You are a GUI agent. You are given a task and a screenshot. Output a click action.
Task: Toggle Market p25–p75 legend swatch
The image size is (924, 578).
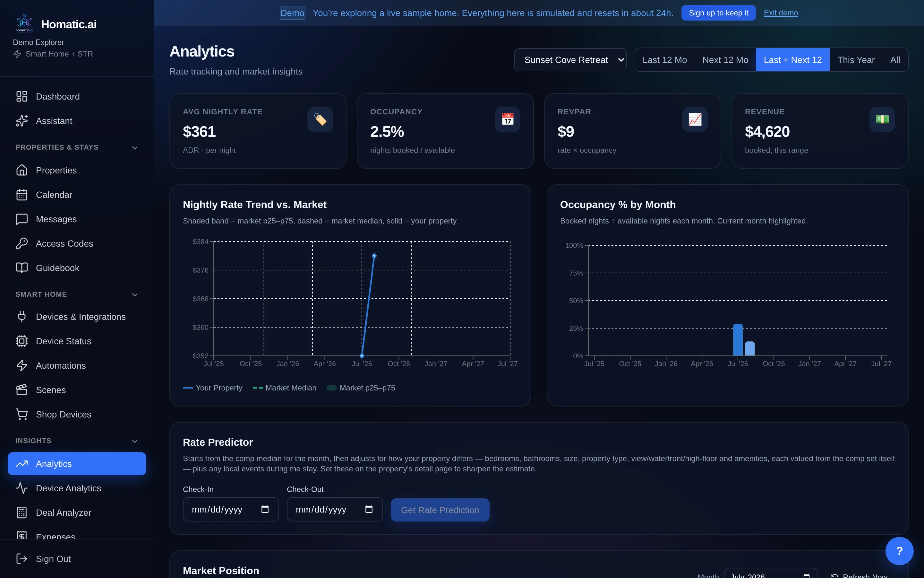coord(332,388)
